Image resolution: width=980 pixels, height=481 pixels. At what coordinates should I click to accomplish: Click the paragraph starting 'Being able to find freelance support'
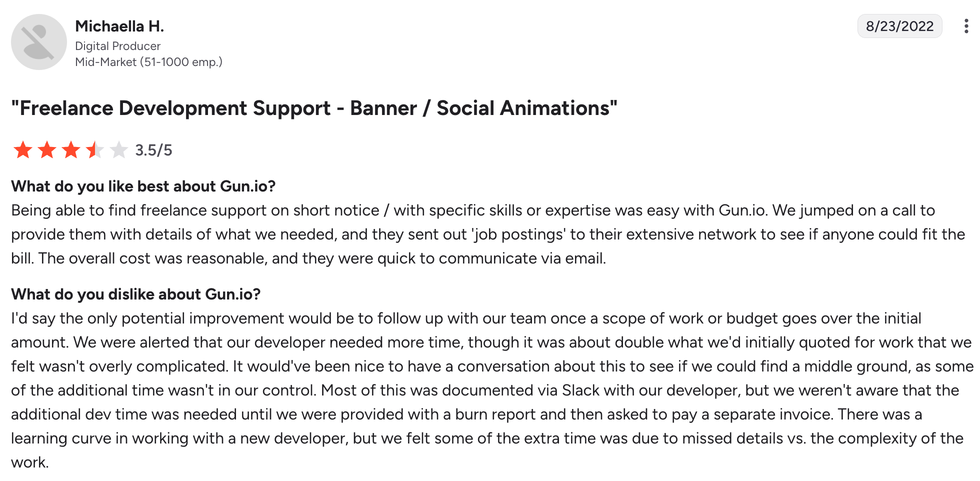coord(488,234)
